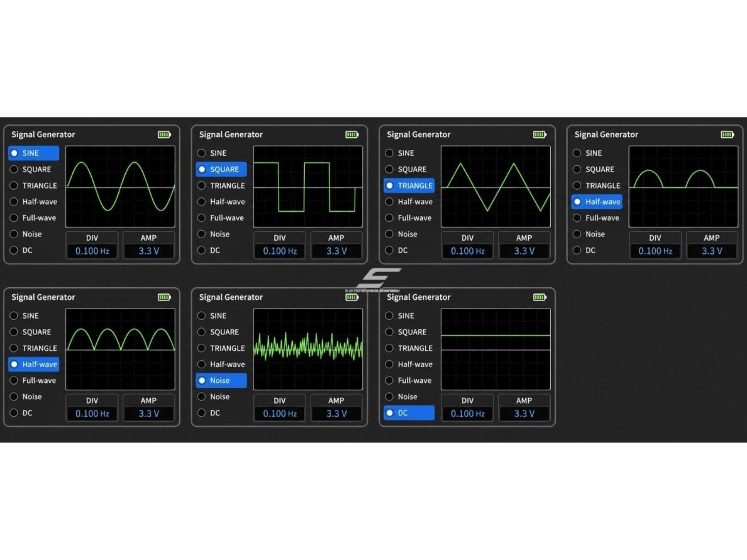Select the highlighted SINE option in the sine-wave panel

click(x=34, y=153)
